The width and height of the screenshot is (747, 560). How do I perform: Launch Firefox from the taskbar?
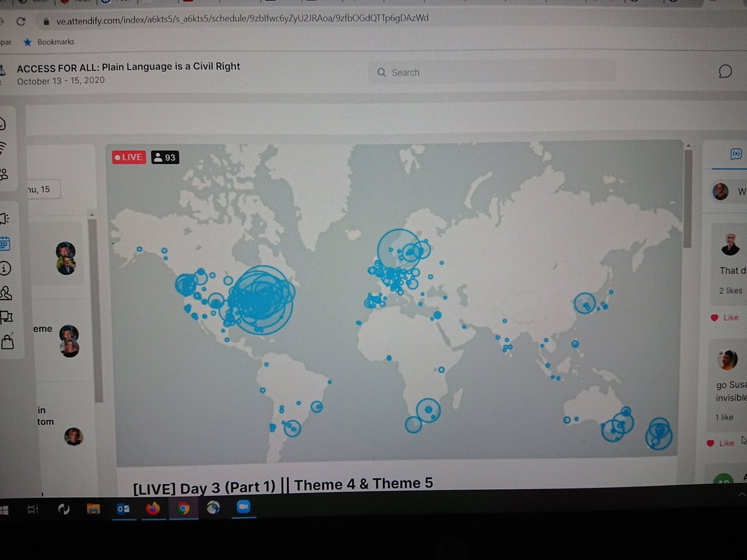tap(153, 508)
